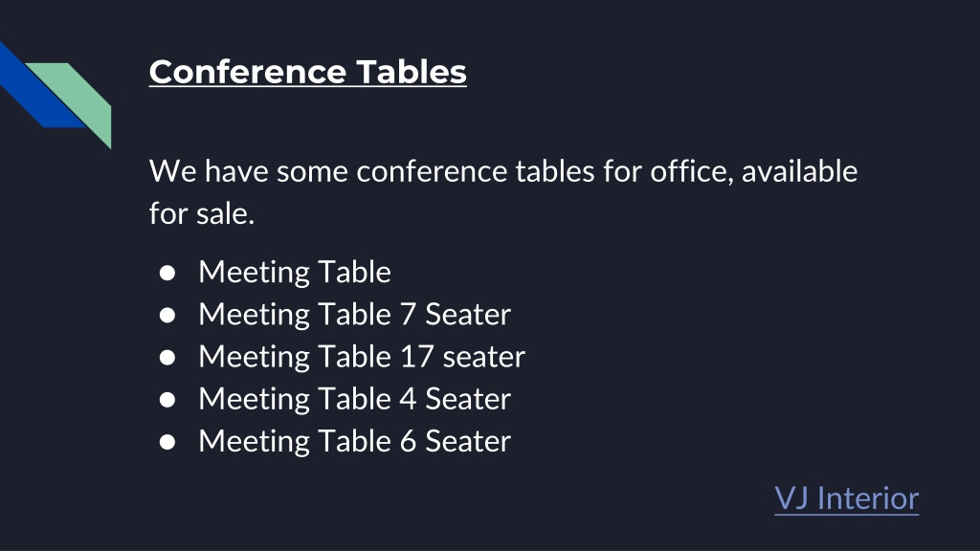Click the bullet dot before first 'Meeting Table'
980x551 pixels.
(167, 273)
